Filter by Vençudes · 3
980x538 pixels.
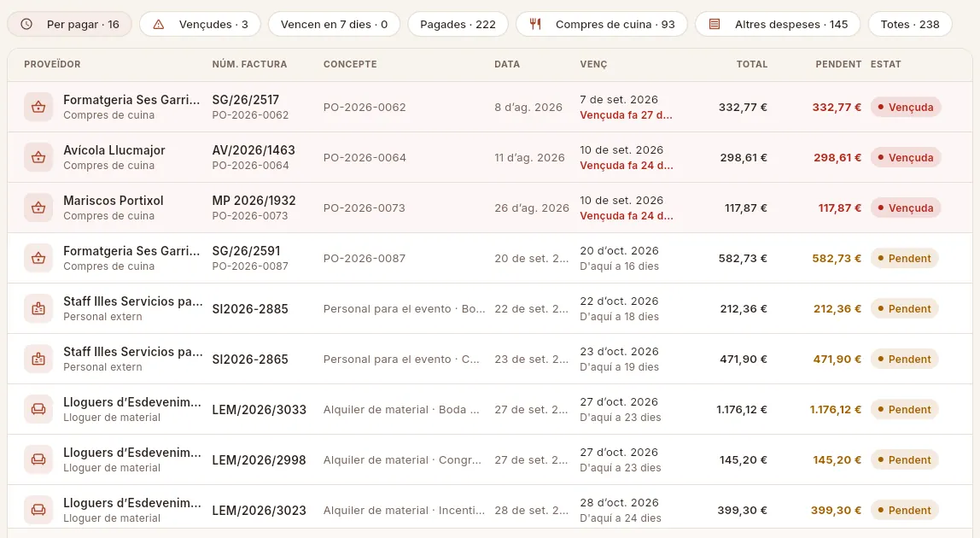201,25
